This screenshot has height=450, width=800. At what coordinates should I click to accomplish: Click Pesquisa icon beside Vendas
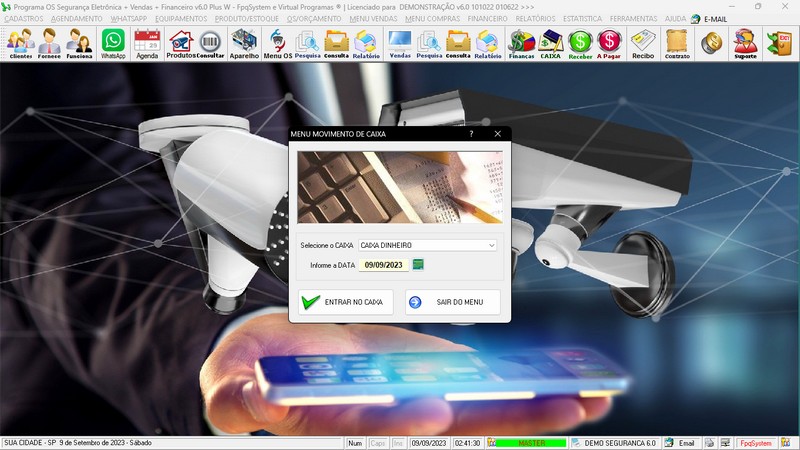(429, 44)
